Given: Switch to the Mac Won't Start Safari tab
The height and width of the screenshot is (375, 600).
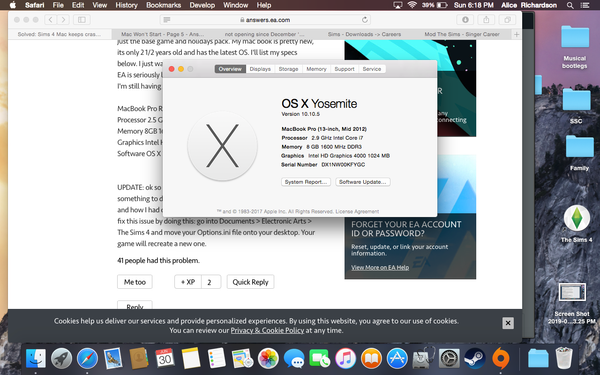Looking at the screenshot, I should tap(163, 34).
